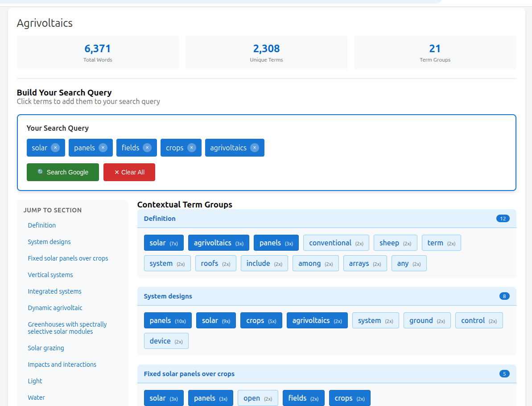Jump to Vertical systems section
Screen dimensions: 532x406
(50, 275)
